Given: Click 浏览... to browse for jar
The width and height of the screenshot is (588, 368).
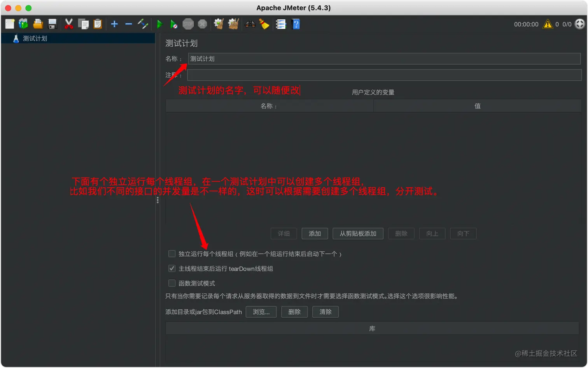Looking at the screenshot, I should pyautogui.click(x=261, y=312).
